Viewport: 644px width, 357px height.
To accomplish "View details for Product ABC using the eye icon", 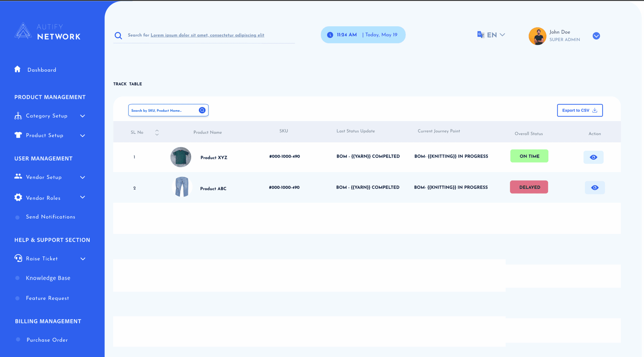I will pos(594,188).
